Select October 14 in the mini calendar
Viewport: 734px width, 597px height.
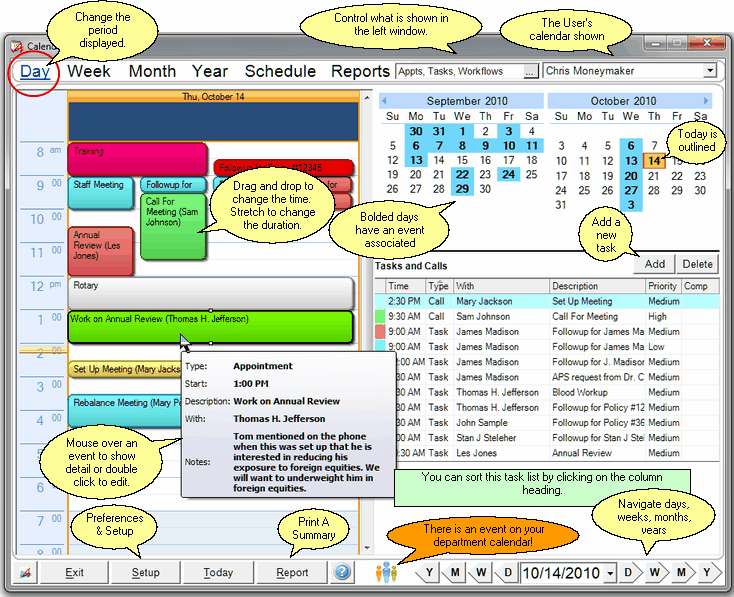pos(654,161)
